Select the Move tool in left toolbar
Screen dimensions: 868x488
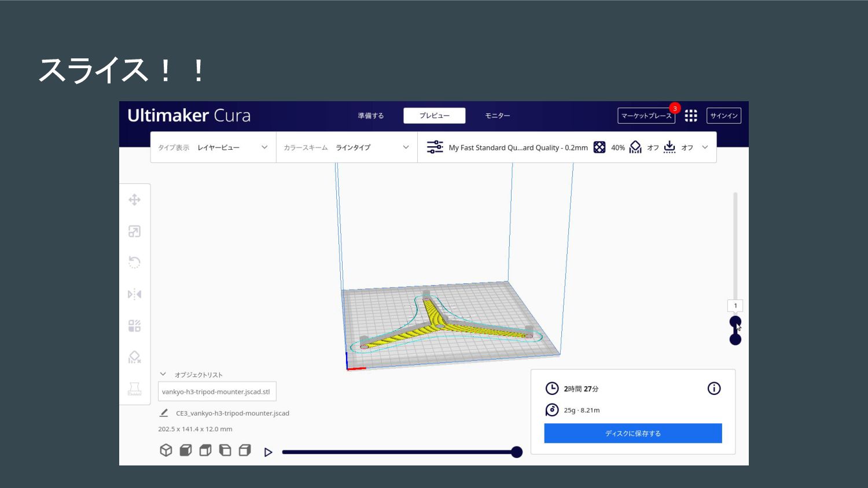point(134,200)
